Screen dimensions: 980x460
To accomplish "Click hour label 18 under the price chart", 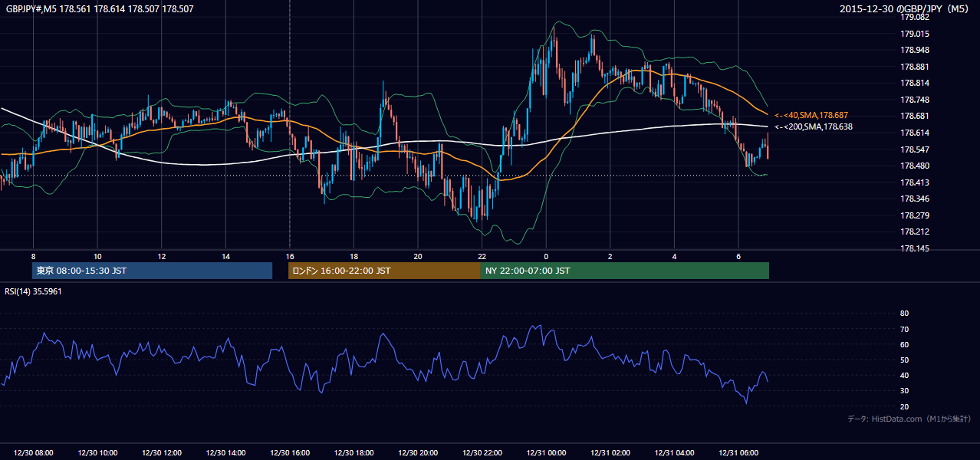I will (354, 256).
